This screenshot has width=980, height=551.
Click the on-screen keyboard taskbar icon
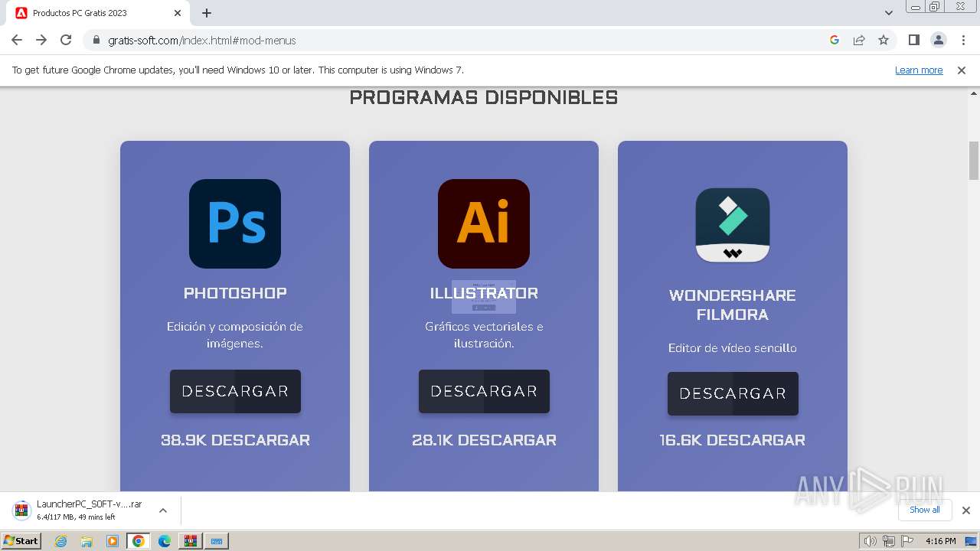[217, 541]
